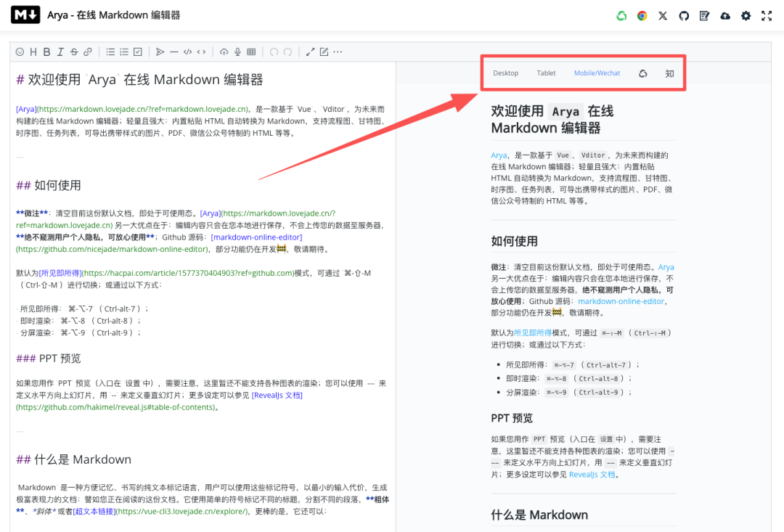The width and height of the screenshot is (784, 532).
Task: Insert a code block
Action: click(187, 52)
